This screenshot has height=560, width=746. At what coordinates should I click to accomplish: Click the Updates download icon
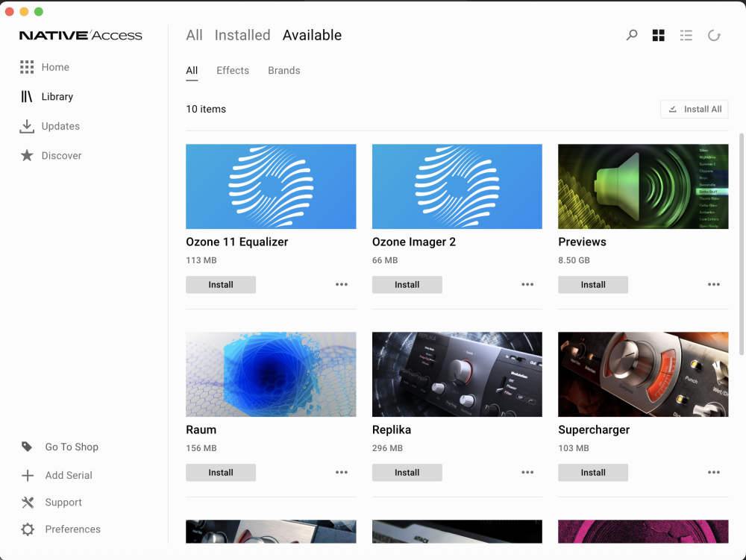(27, 126)
